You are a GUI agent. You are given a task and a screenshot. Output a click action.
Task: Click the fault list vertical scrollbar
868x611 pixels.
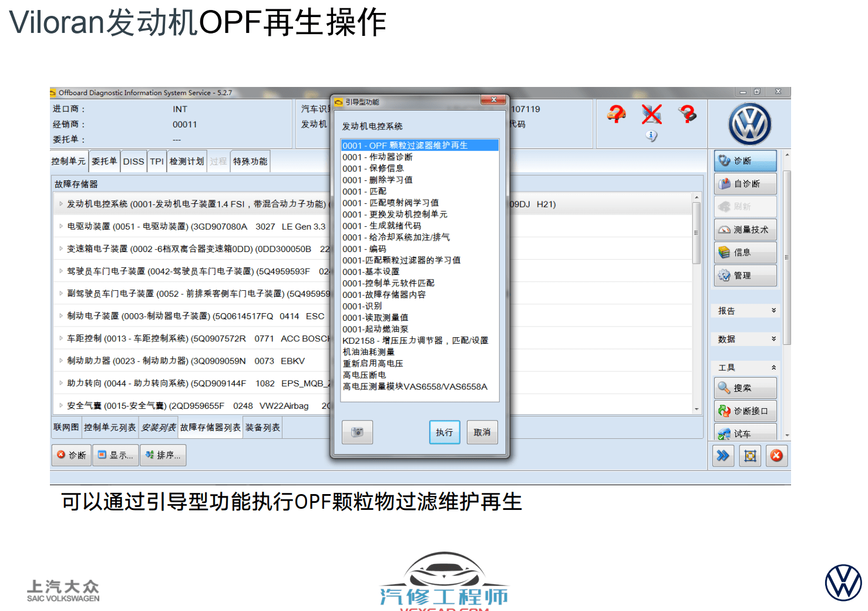pos(697,233)
